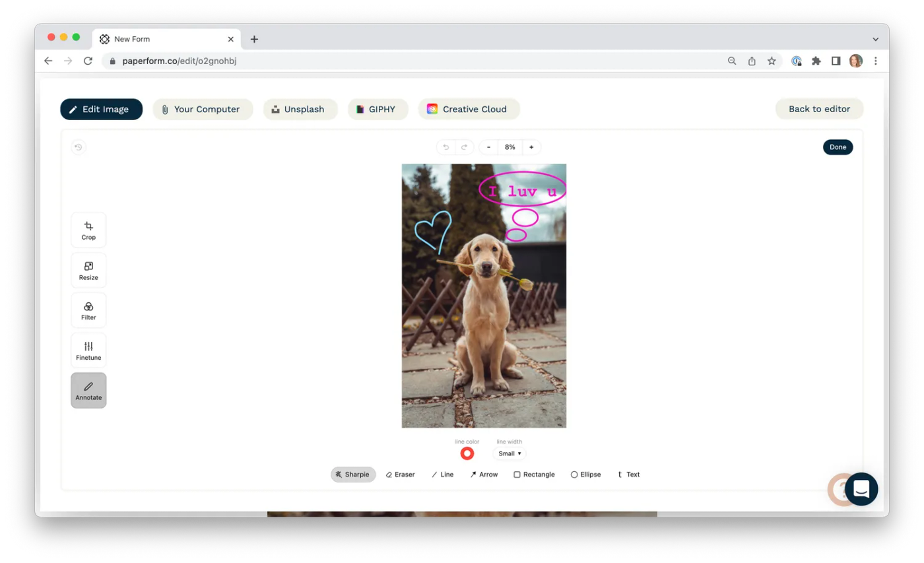This screenshot has width=924, height=563.
Task: Select the Eraser annotation tool
Action: click(x=400, y=474)
